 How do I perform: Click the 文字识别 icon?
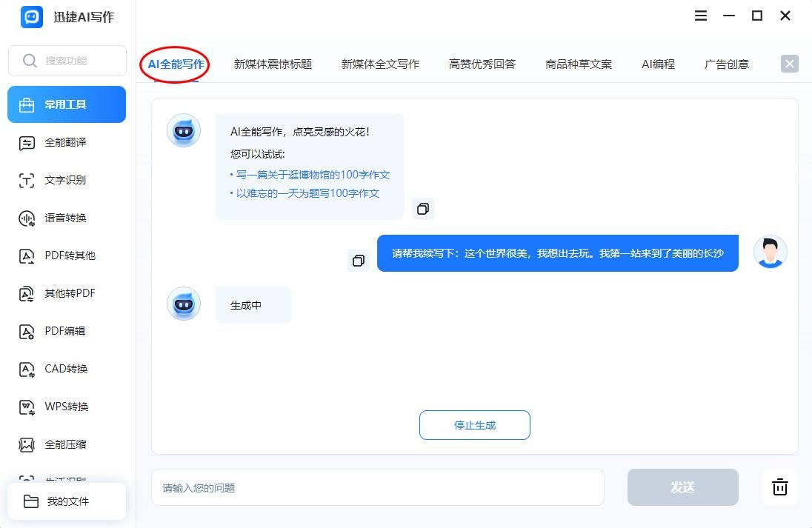pyautogui.click(x=27, y=181)
